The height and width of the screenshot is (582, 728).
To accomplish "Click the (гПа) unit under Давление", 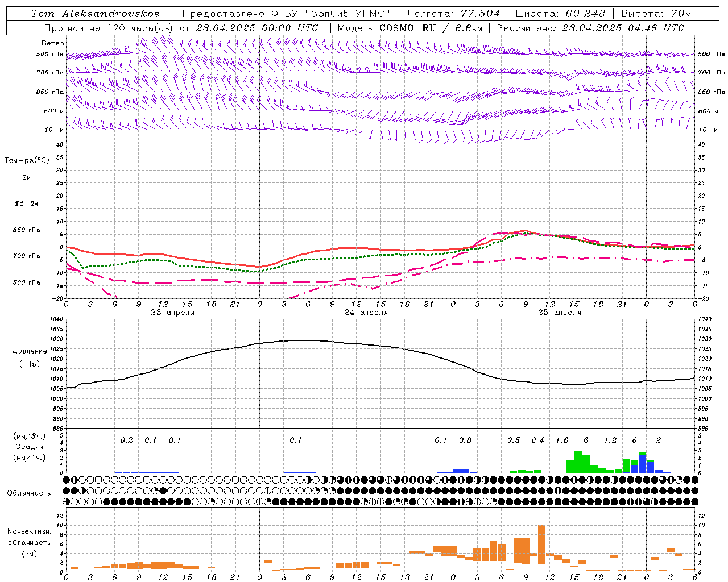I will (29, 364).
